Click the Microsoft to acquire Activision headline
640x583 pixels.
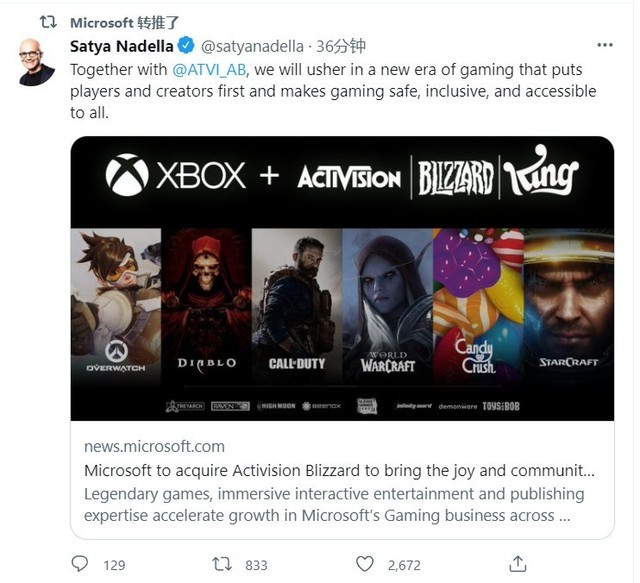(341, 470)
